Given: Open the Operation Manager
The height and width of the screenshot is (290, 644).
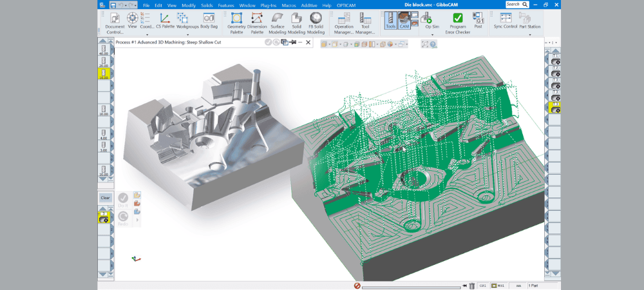Looking at the screenshot, I should [344, 23].
